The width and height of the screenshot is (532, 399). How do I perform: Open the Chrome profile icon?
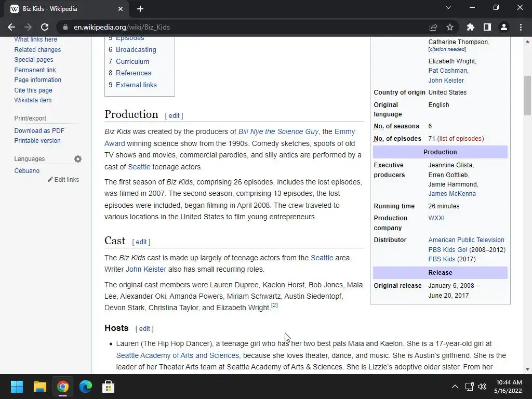coord(504,27)
